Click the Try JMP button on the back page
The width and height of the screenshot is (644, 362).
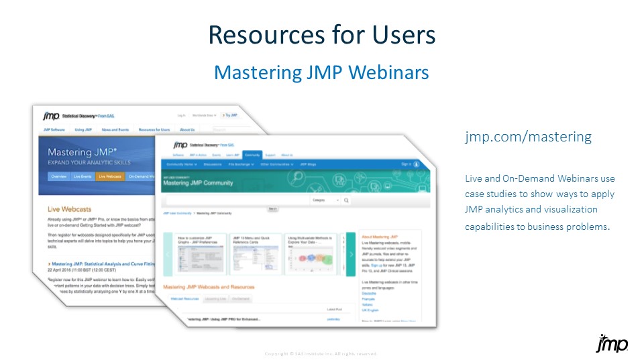[x=230, y=115]
